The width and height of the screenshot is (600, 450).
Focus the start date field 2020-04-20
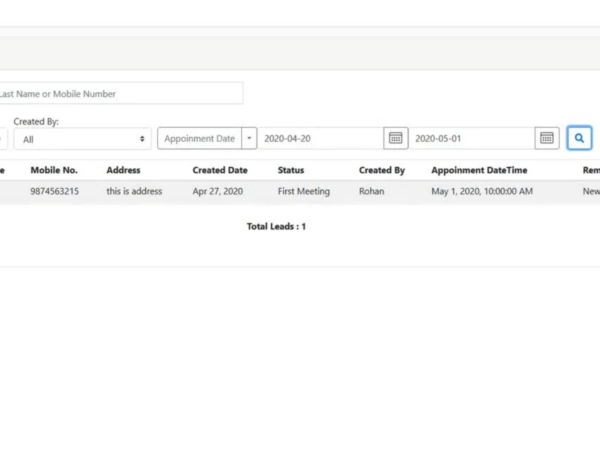[x=320, y=139]
